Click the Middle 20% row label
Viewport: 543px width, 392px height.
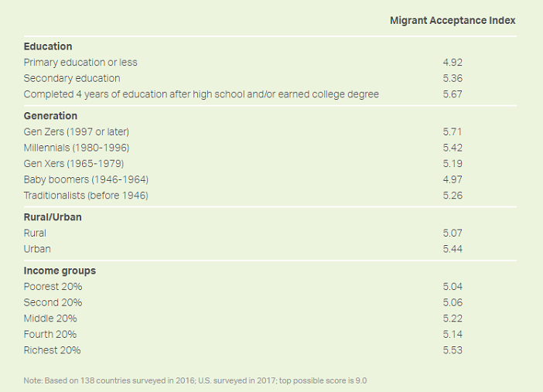tap(50, 319)
